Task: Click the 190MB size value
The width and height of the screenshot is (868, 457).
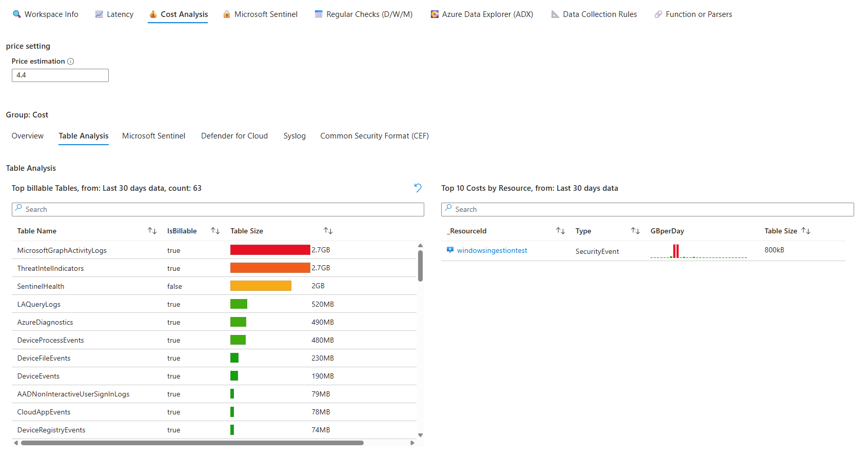Action: 323,376
